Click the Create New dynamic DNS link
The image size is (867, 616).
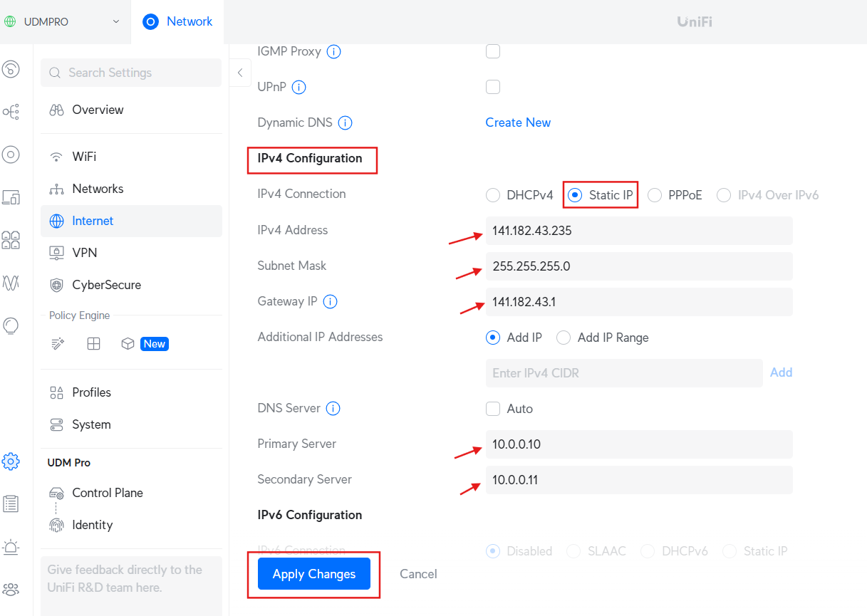click(518, 122)
